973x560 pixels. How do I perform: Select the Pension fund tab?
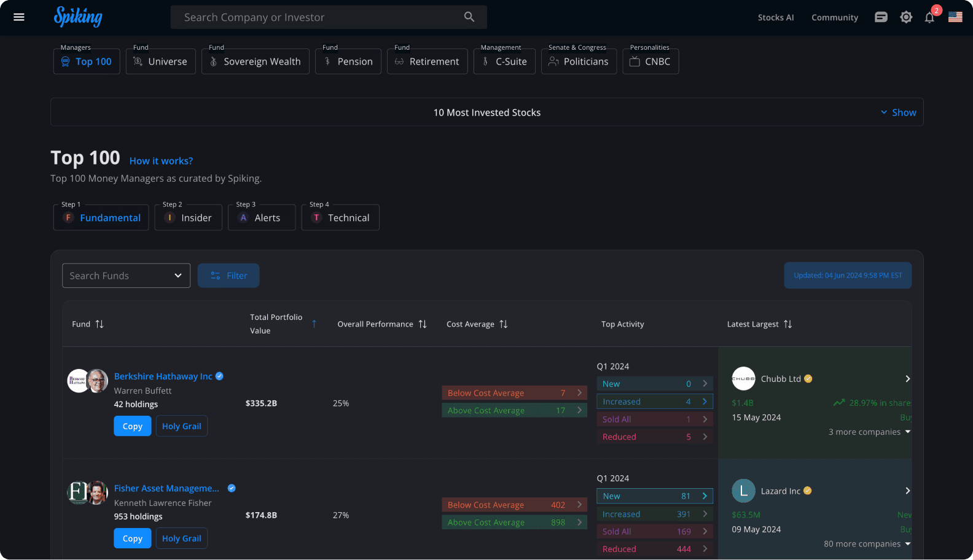pos(348,61)
